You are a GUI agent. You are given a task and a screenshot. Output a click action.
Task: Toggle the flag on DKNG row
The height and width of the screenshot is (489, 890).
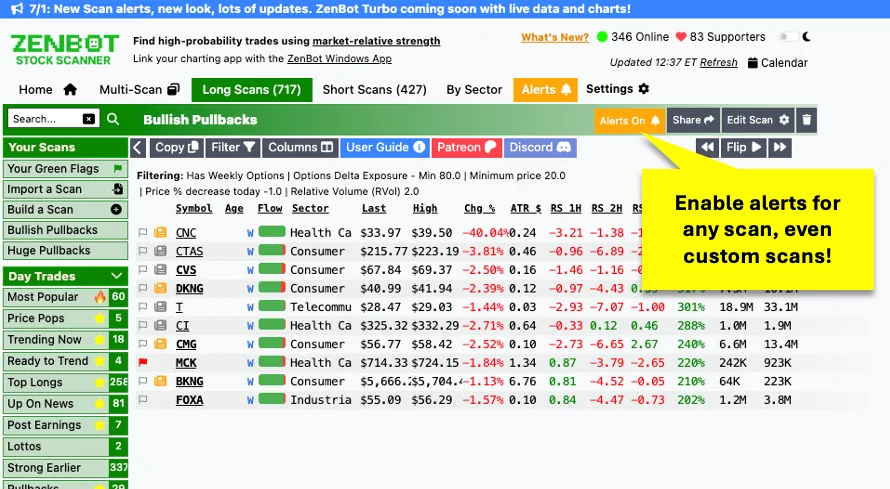tap(143, 288)
